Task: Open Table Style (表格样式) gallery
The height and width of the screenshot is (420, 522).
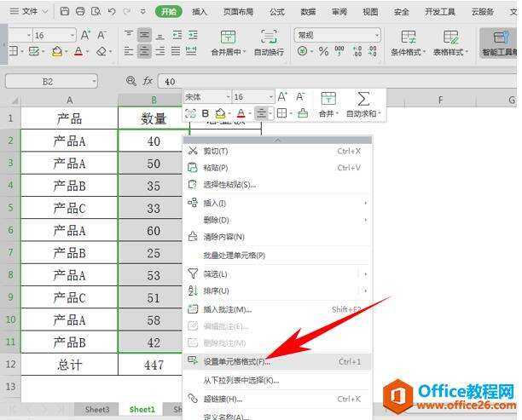Action: tap(450, 43)
